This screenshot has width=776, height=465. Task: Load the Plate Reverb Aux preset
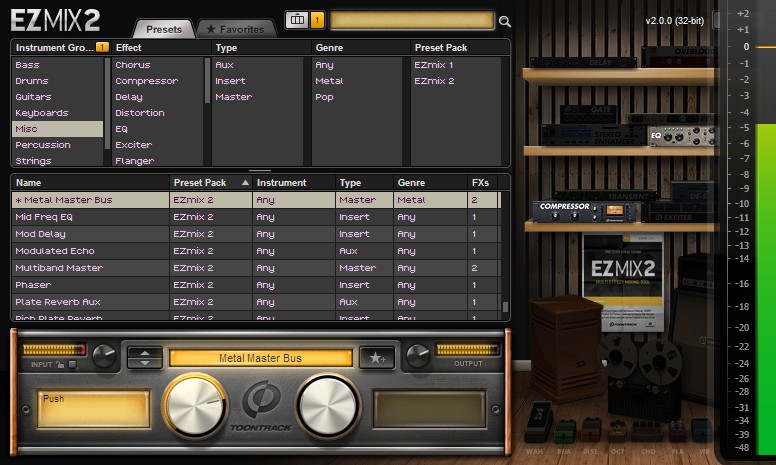pos(255,302)
